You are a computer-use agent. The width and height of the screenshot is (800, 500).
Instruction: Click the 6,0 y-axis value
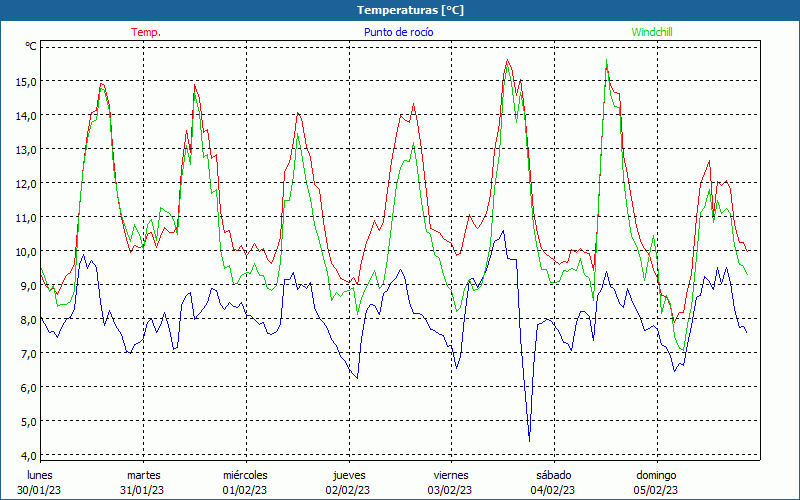tap(29, 387)
